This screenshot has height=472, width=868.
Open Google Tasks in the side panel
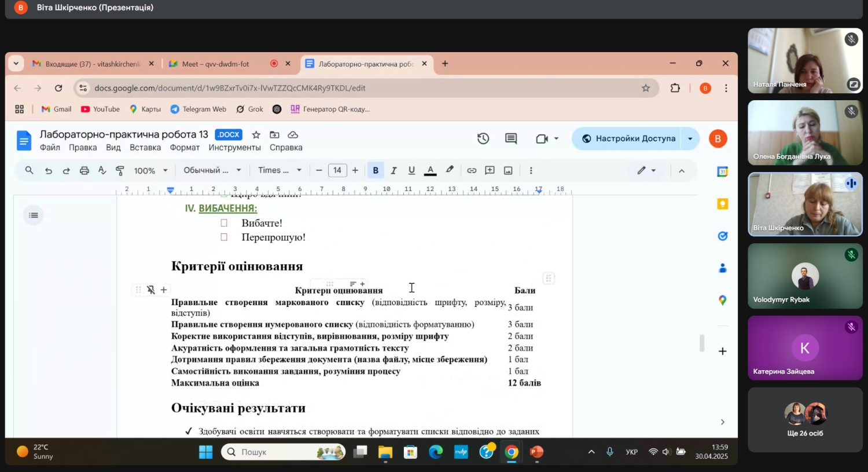[722, 236]
